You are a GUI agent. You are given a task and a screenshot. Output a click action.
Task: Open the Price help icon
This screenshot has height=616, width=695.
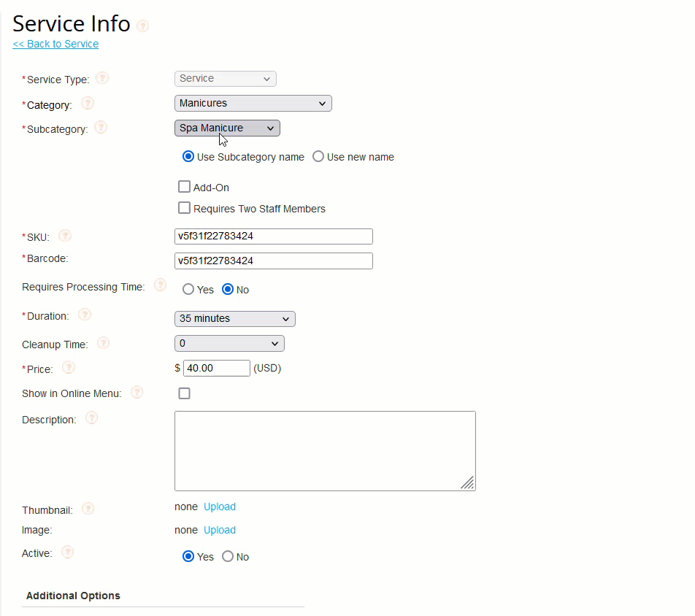coord(68,367)
